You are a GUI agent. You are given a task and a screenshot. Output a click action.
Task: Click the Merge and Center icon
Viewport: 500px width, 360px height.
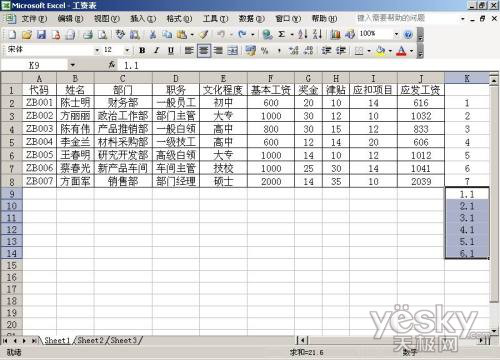pyautogui.click(x=233, y=51)
